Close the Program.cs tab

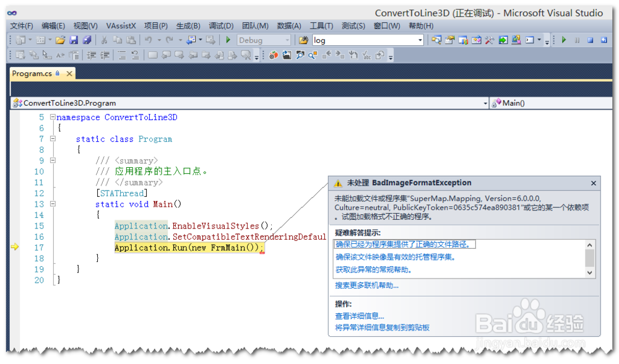pyautogui.click(x=69, y=74)
